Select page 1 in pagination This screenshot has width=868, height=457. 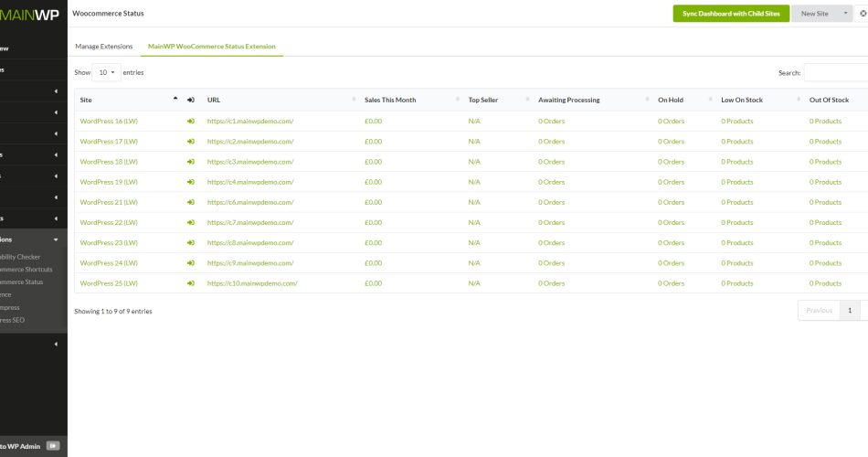tap(850, 310)
